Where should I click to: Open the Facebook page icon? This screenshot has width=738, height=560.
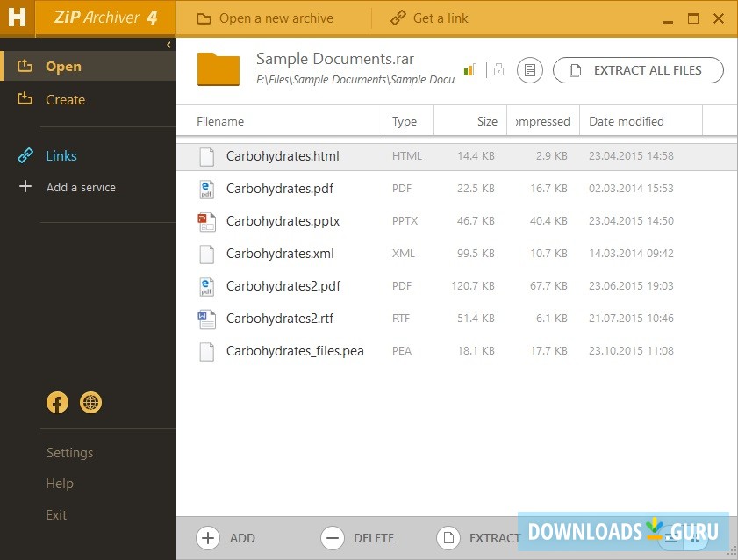[x=57, y=403]
